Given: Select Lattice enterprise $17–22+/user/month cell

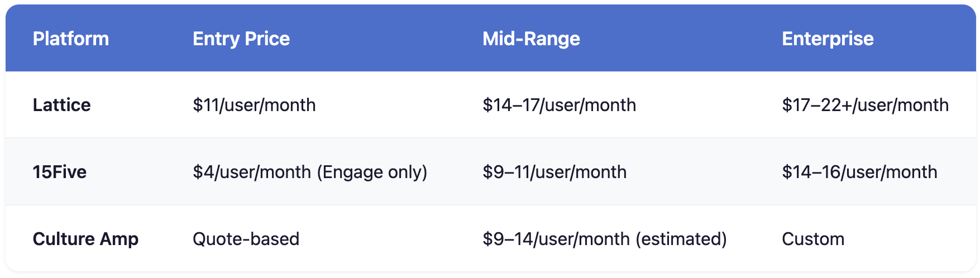Looking at the screenshot, I should 865,105.
